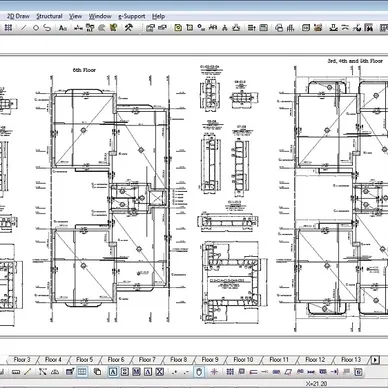Switch to the Floor 5 tab

(85, 360)
